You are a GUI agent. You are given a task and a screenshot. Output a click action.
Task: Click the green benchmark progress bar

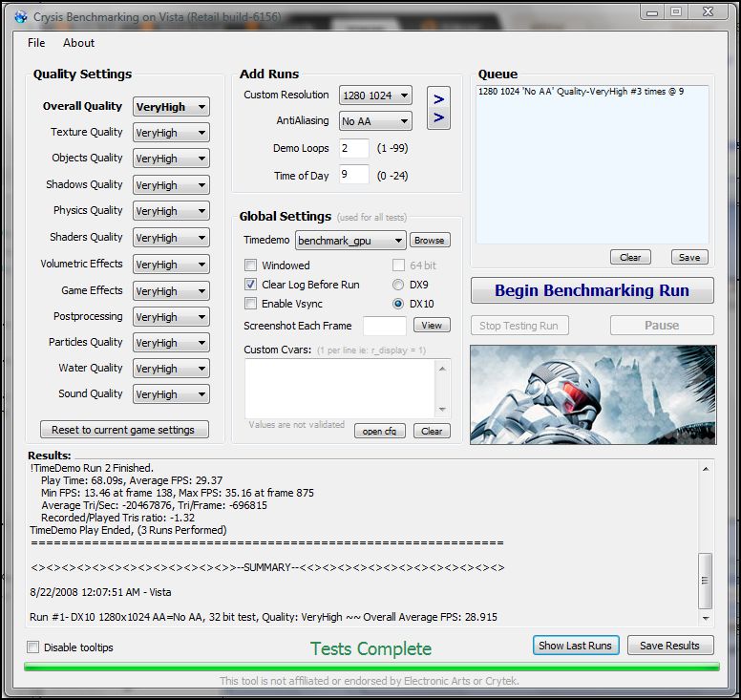point(371,667)
